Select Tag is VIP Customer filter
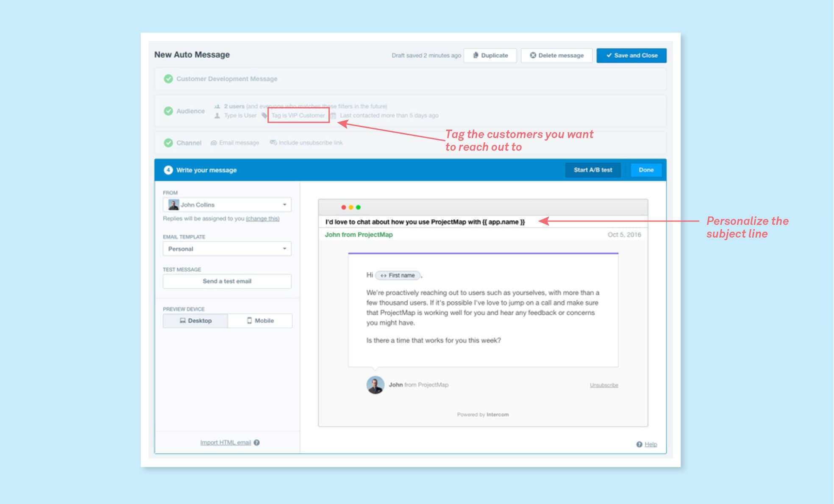Viewport: 834px width, 504px height. click(x=298, y=116)
